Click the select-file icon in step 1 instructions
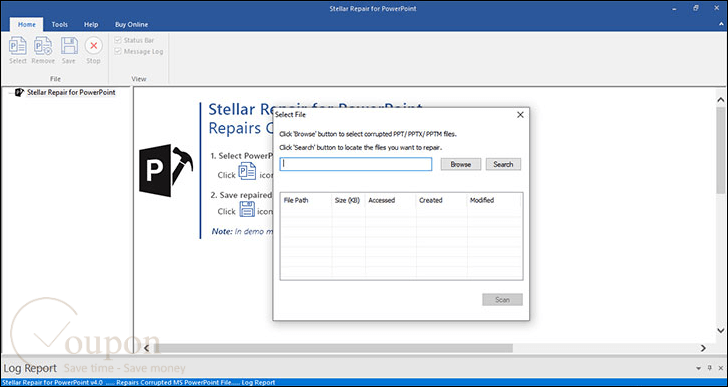The image size is (728, 387). (247, 171)
